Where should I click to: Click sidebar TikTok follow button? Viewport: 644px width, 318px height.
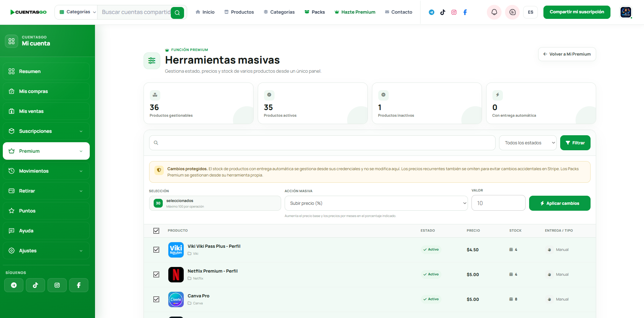tap(35, 285)
